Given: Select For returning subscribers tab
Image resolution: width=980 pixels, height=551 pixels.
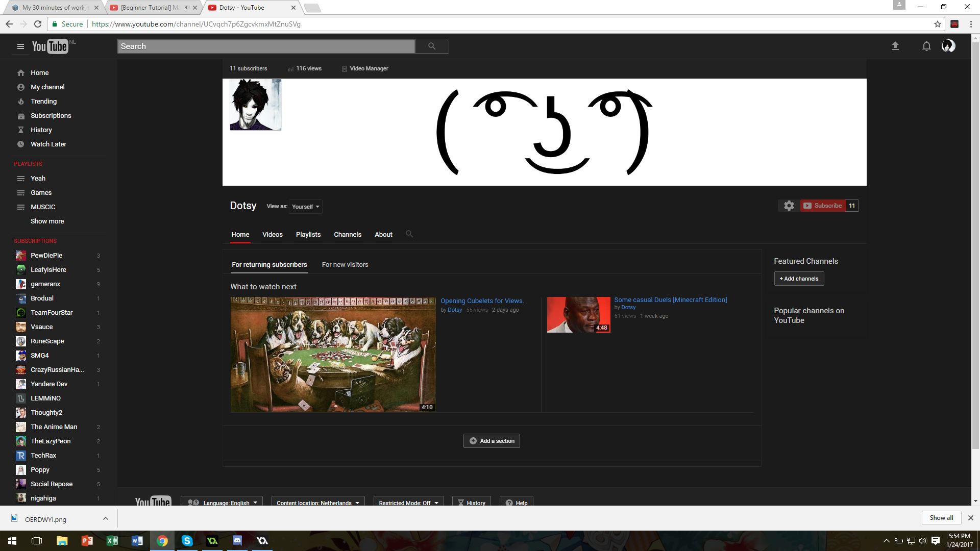Looking at the screenshot, I should (269, 265).
